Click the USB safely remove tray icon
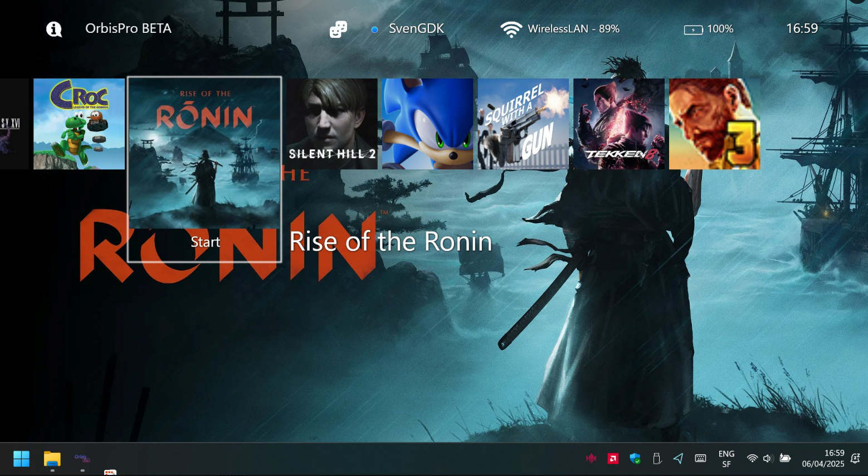868x476 pixels. 657,458
